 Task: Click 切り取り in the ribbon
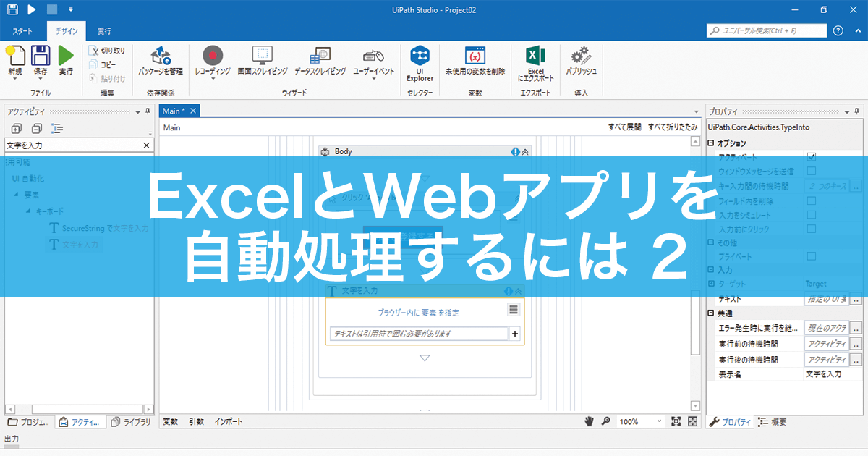point(107,51)
